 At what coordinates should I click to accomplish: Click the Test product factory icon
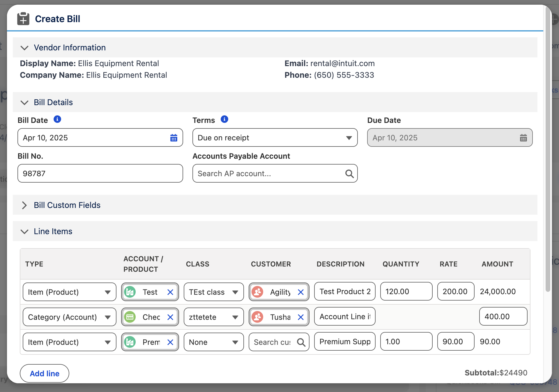tap(130, 292)
